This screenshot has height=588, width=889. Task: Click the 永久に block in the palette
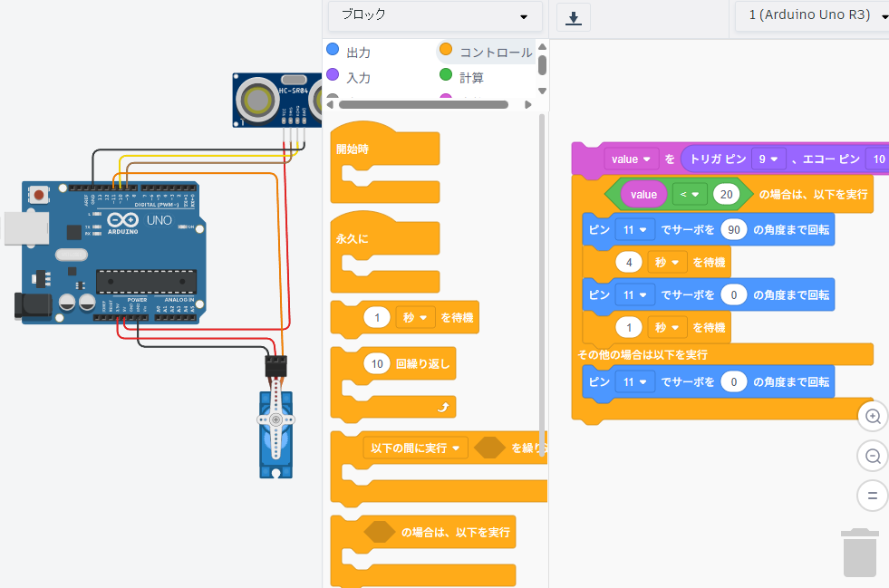pyautogui.click(x=353, y=239)
